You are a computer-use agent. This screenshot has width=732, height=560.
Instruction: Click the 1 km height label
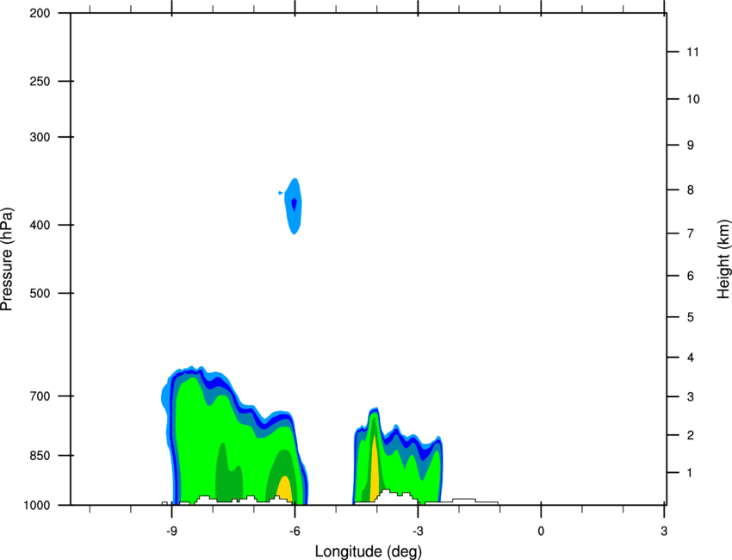690,473
